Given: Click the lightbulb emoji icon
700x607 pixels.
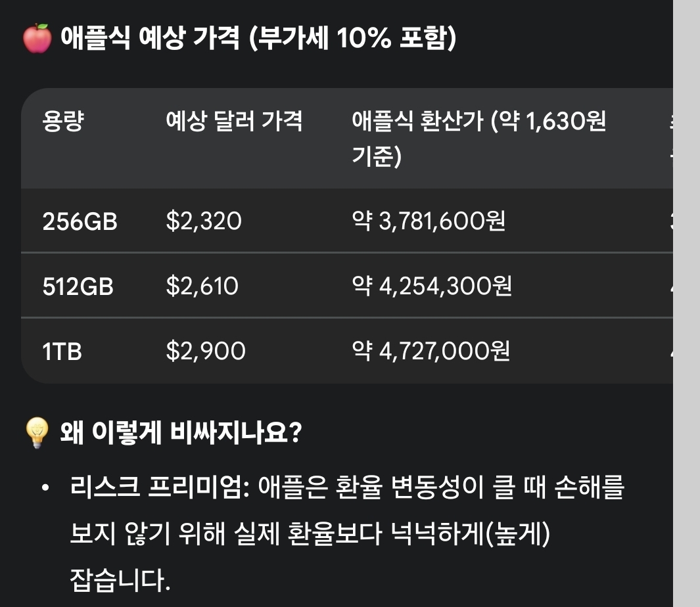Looking at the screenshot, I should [37, 434].
